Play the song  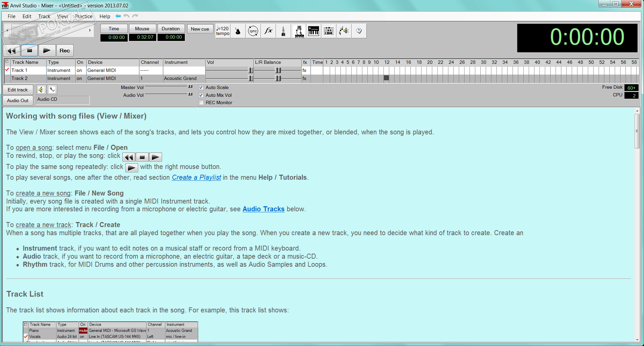47,50
